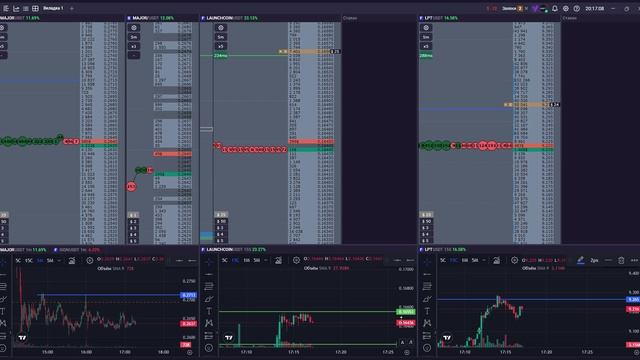Open chart settings icon on LPT chart
This screenshot has height=360, width=640.
coord(515,260)
